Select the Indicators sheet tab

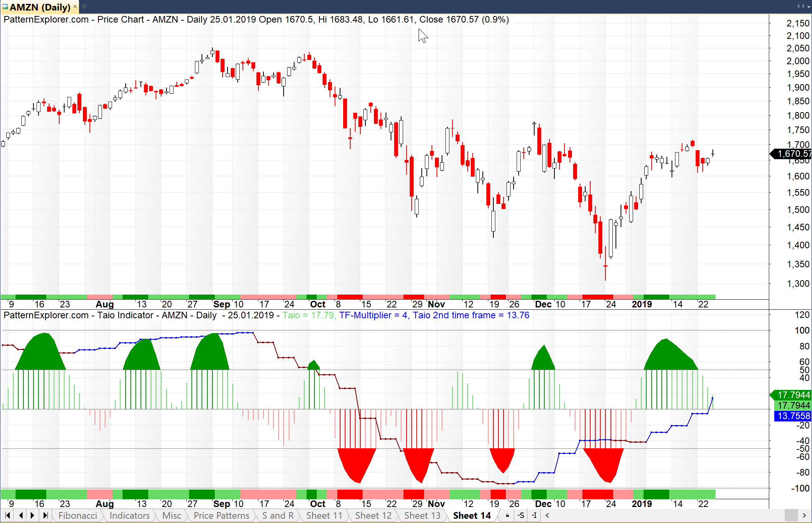tap(129, 516)
